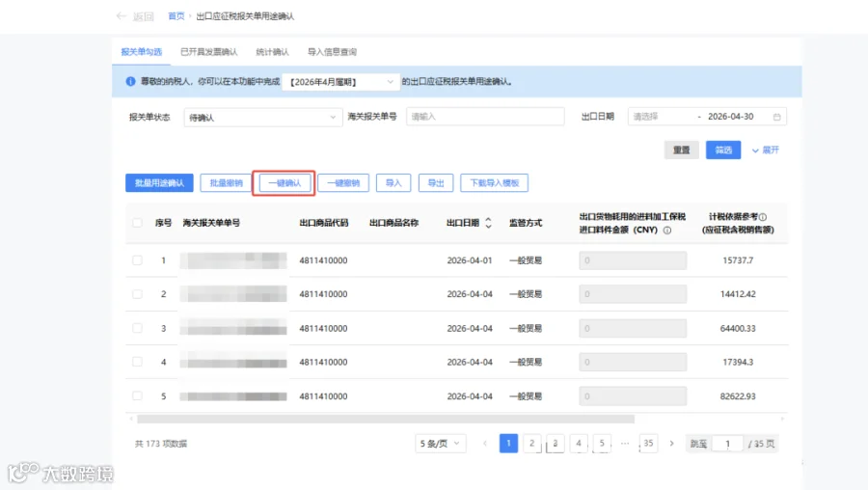This screenshot has width=868, height=490.
Task: Open the 报关单状态 dropdown showing 待确认
Action: [x=262, y=118]
